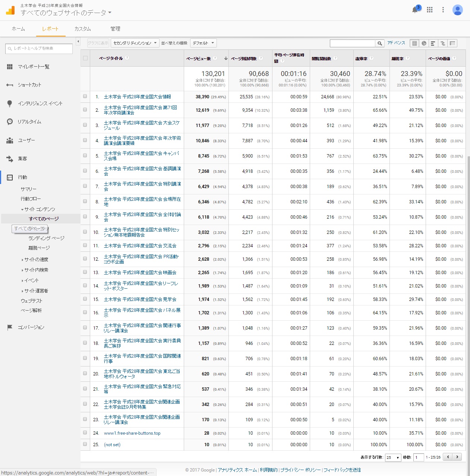The width and height of the screenshot is (470, 476).
Task: Switch to the pivot table view
Action: 452,43
